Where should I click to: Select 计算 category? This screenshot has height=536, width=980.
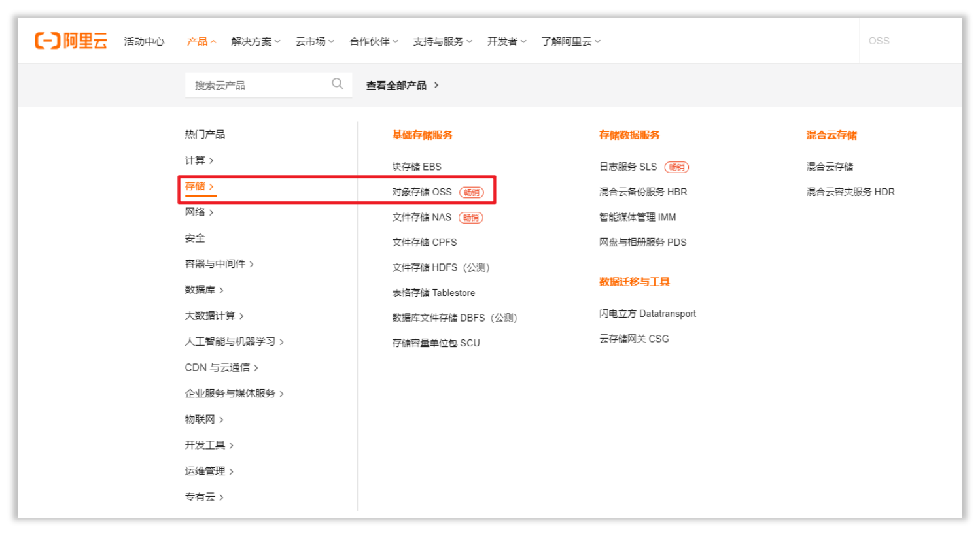pyautogui.click(x=199, y=160)
